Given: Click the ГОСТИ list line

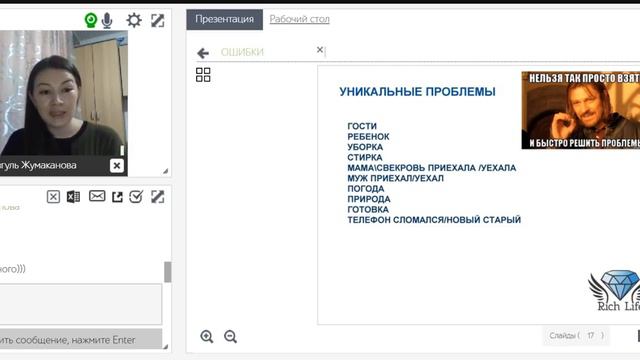Looking at the screenshot, I should (x=362, y=126).
